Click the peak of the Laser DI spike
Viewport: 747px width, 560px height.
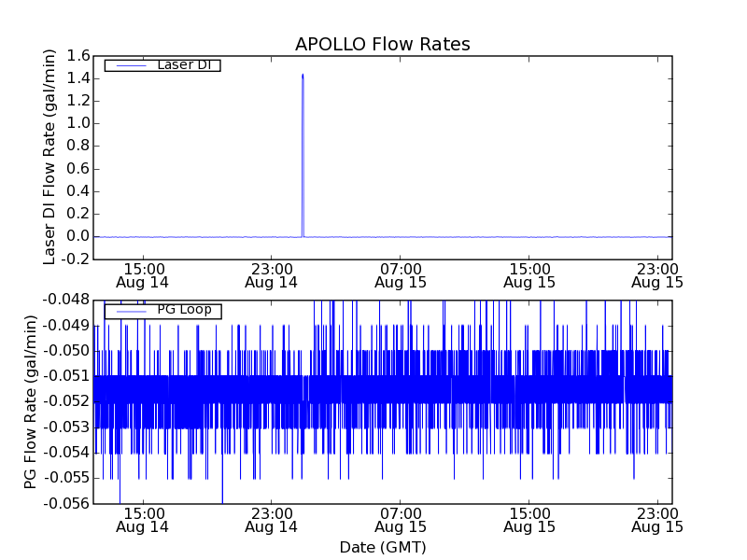click(303, 75)
